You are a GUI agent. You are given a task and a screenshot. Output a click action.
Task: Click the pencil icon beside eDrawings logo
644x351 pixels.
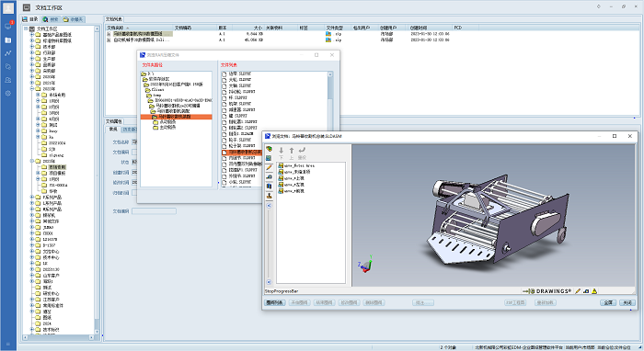pyautogui.click(x=578, y=291)
